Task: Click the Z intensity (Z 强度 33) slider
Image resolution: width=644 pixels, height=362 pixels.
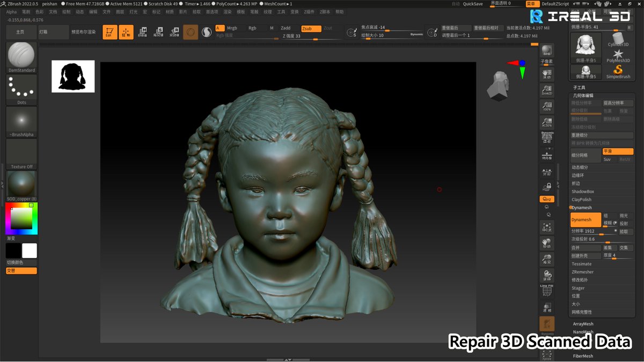Action: [310, 36]
